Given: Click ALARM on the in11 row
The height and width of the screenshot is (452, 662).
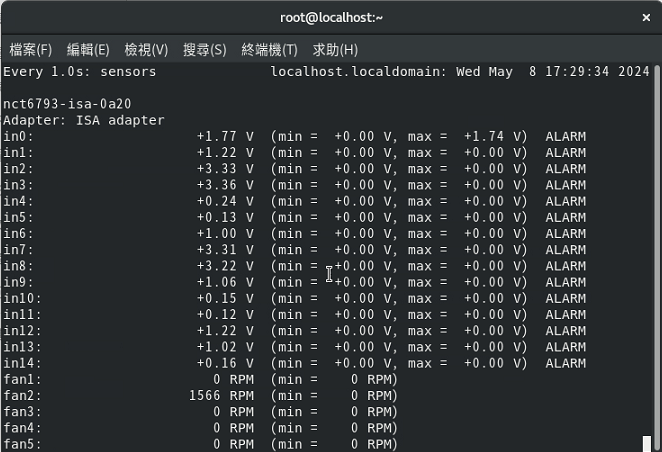Looking at the screenshot, I should (x=565, y=314).
